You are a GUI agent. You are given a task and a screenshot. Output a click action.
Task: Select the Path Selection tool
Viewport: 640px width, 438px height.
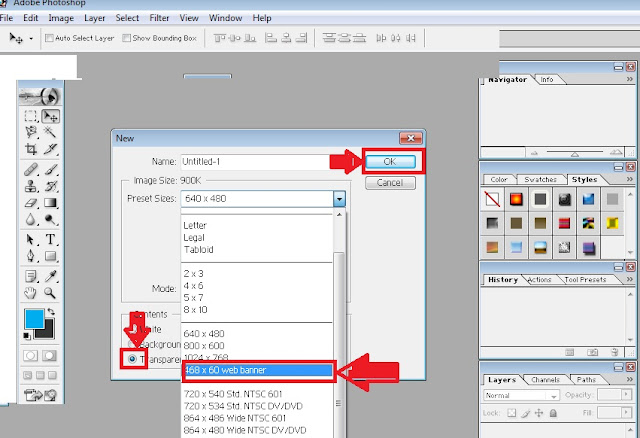point(31,239)
